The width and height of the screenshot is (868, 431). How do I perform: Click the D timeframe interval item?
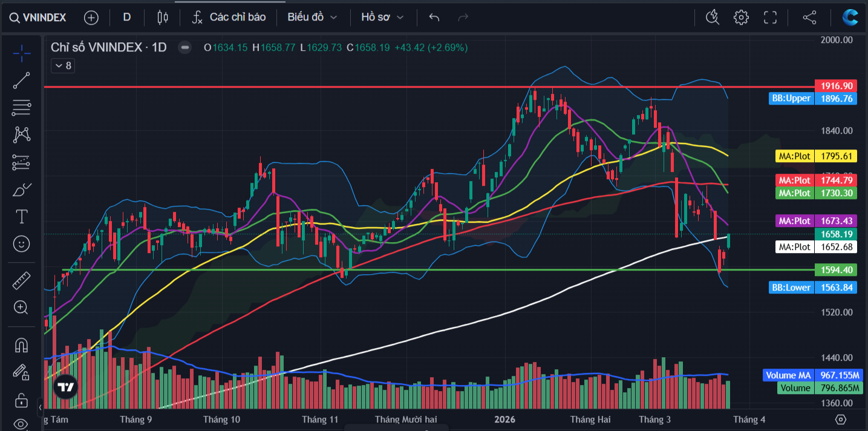127,18
